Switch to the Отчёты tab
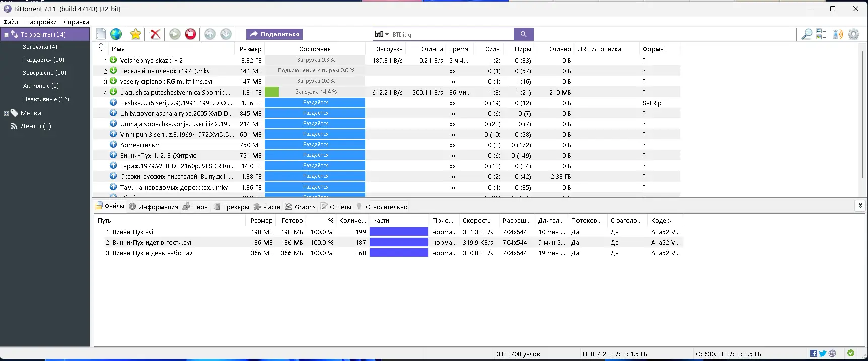This screenshot has height=361, width=868. tap(336, 207)
